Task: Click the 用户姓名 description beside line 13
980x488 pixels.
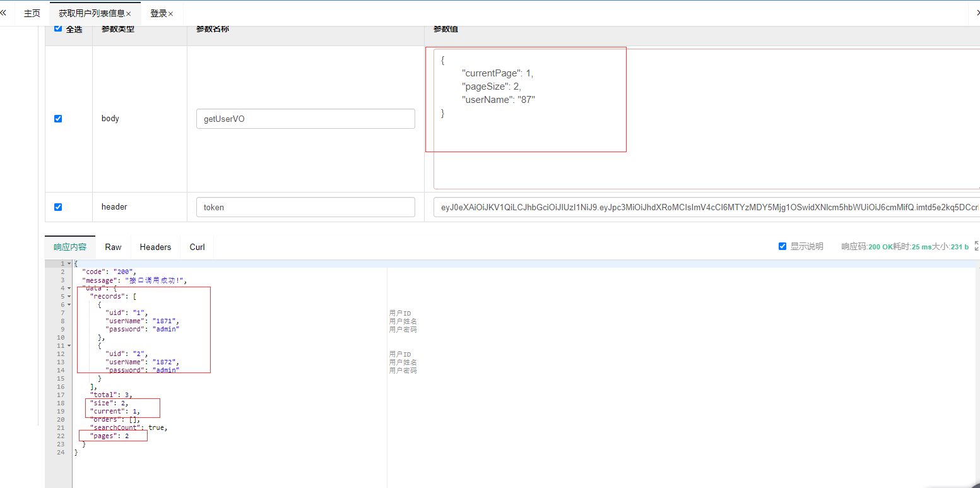Action: click(x=403, y=362)
